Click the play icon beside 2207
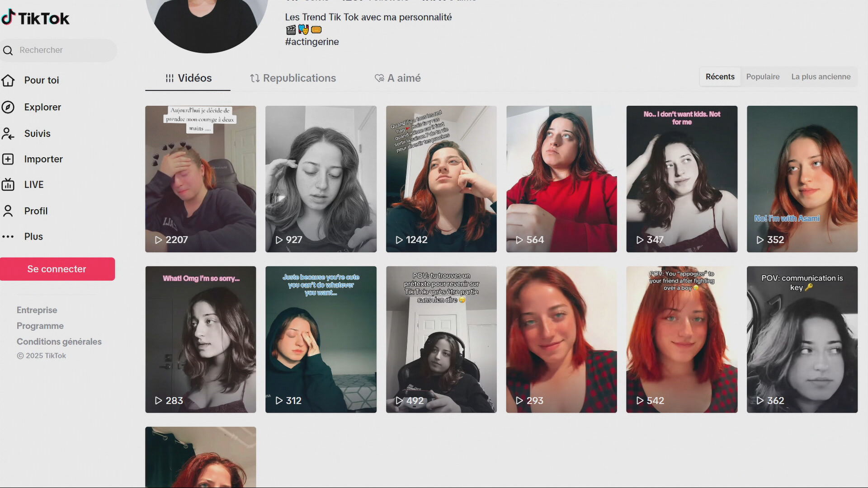 click(159, 240)
